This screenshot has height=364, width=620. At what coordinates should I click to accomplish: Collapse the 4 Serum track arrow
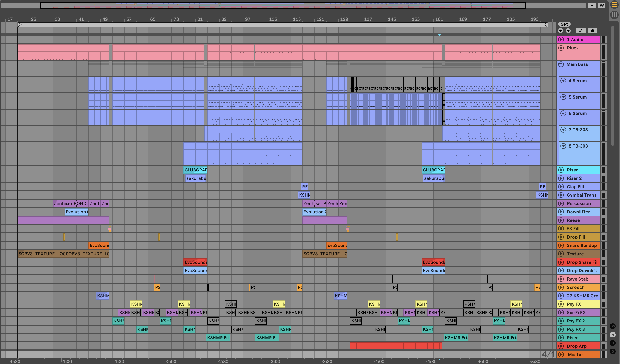[x=563, y=81]
